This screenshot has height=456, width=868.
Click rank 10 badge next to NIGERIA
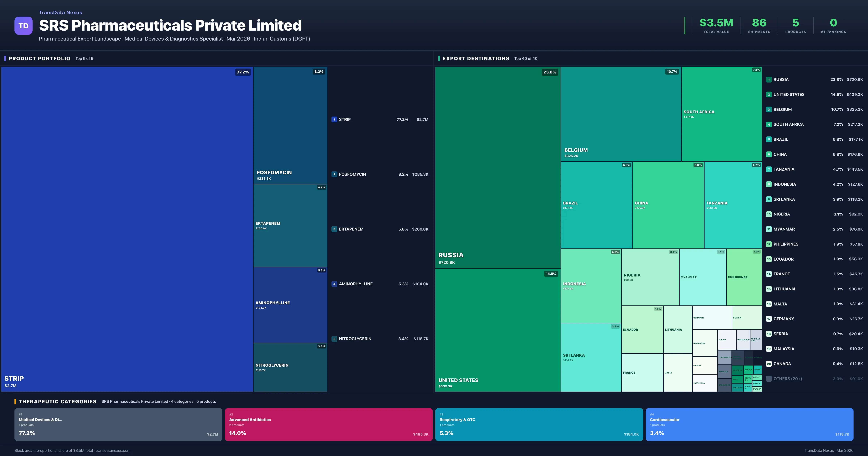[x=769, y=214]
